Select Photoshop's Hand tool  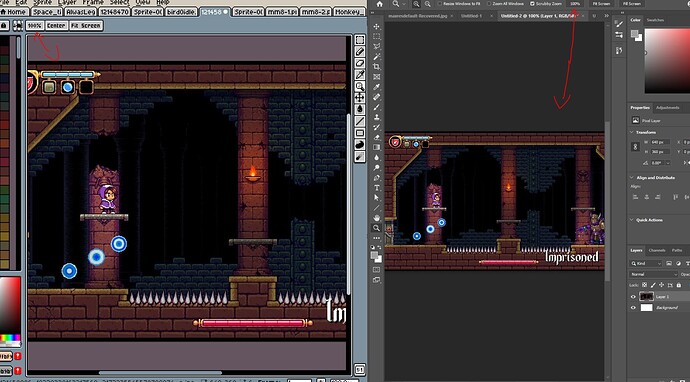(x=376, y=218)
